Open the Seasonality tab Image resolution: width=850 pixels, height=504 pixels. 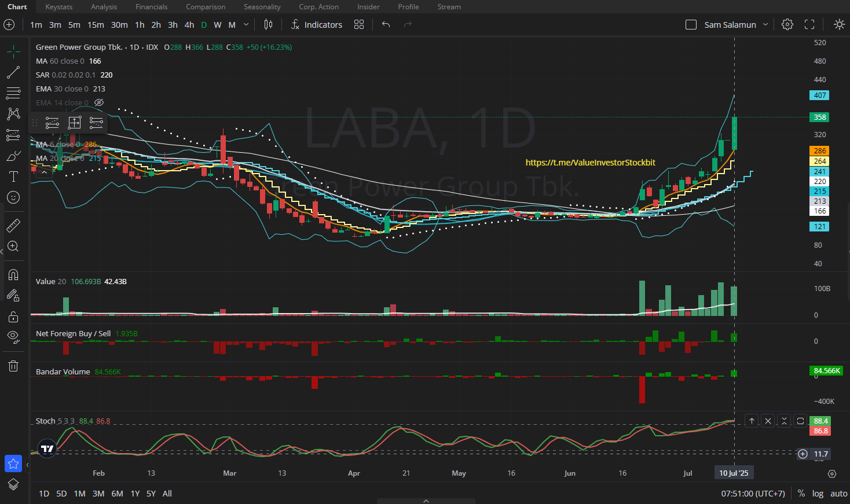click(x=262, y=7)
